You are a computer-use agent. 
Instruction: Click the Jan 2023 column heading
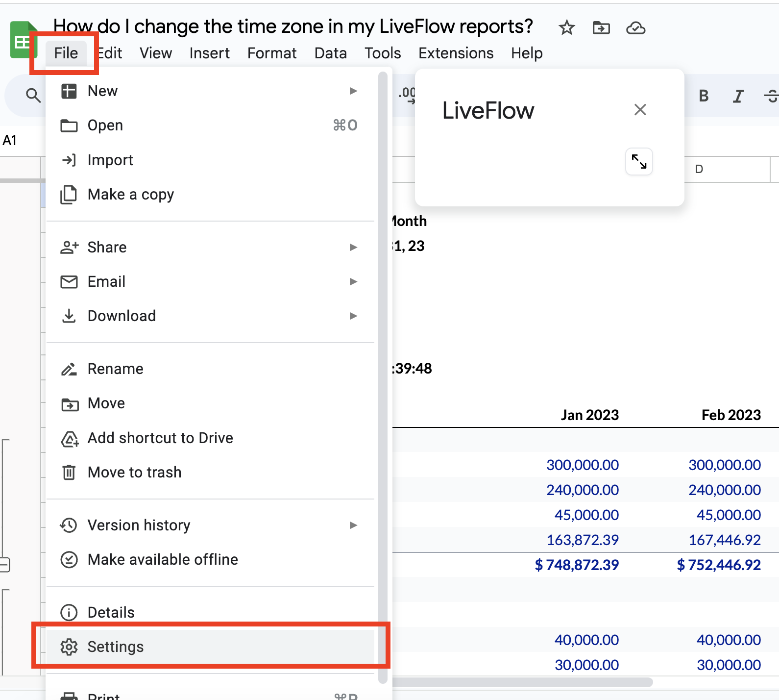coord(590,415)
